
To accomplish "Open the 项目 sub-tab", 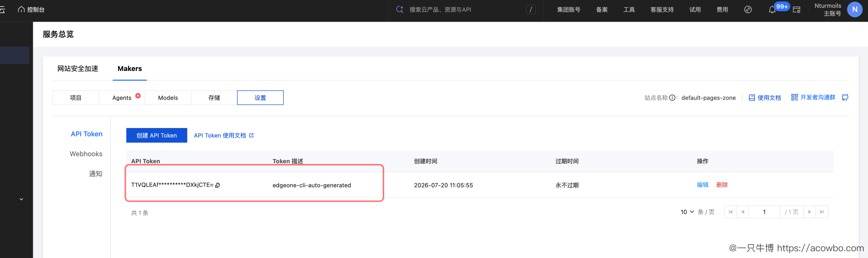I will (76, 98).
